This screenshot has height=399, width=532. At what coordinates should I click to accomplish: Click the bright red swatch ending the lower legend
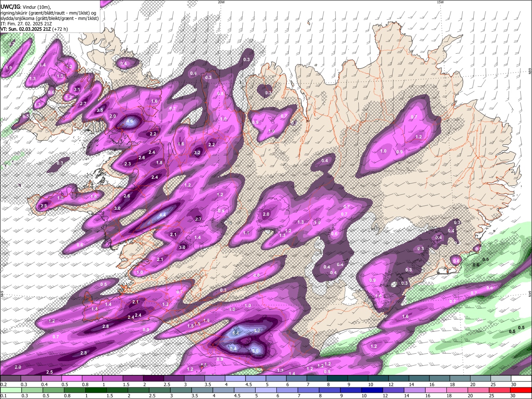521,390
